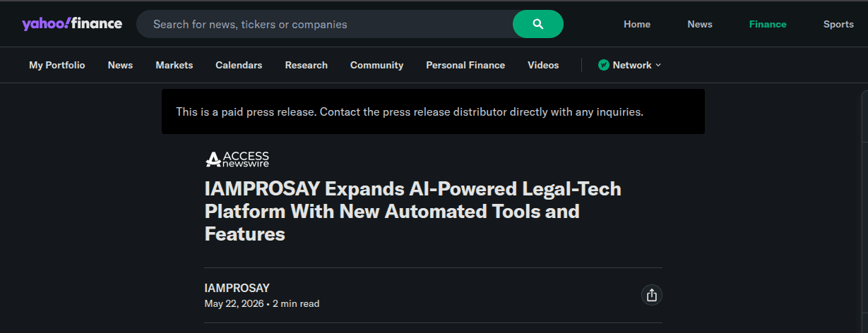Viewport: 868px width, 333px height.
Task: Switch to the Markets section
Action: (174, 65)
